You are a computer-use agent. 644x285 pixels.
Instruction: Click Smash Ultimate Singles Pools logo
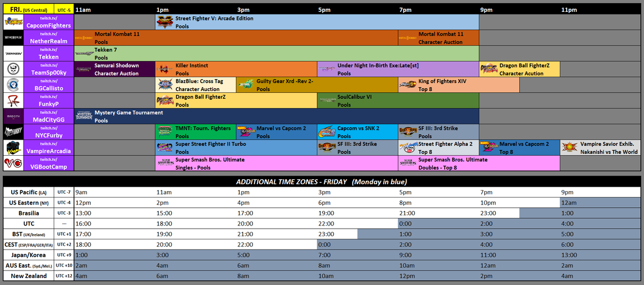(x=165, y=164)
